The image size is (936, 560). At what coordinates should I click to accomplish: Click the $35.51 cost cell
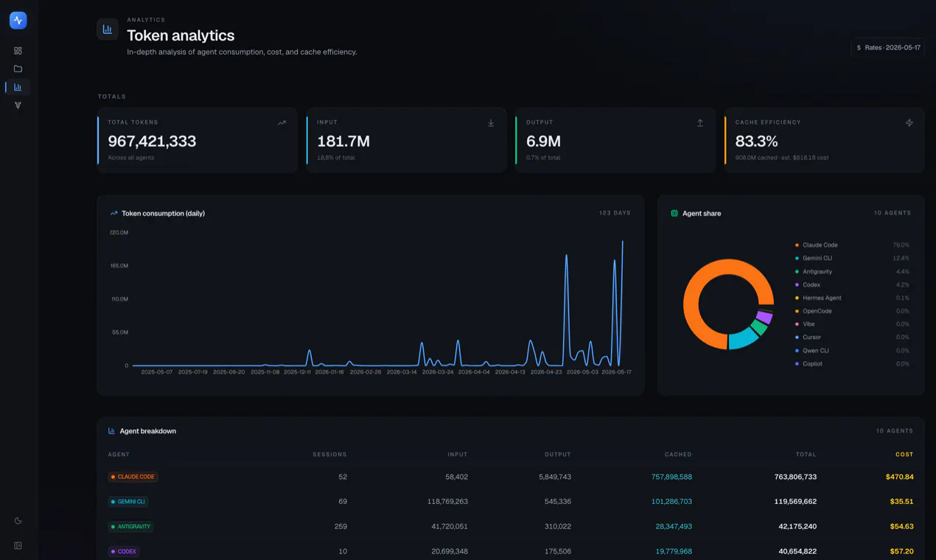tap(901, 502)
